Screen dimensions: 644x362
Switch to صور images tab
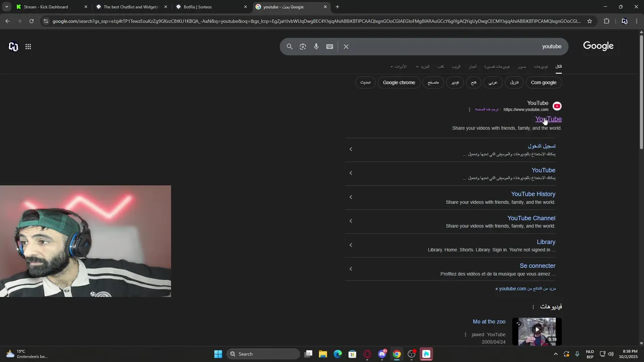(522, 66)
